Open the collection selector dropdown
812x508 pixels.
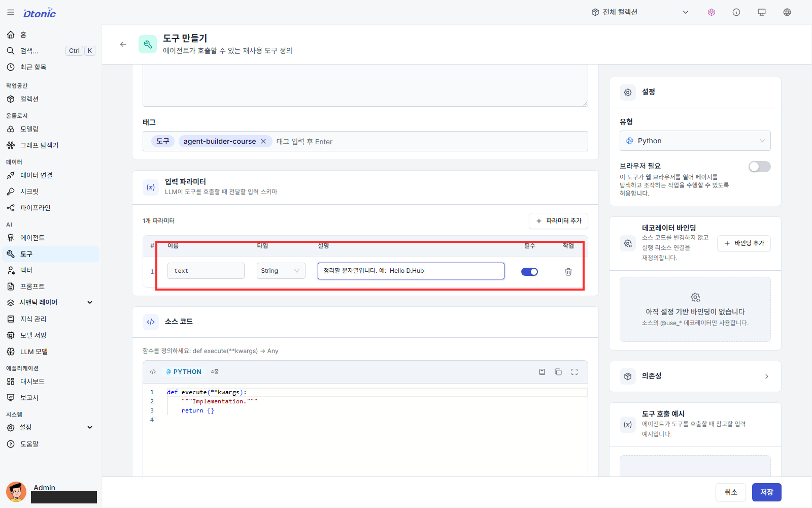pyautogui.click(x=640, y=12)
